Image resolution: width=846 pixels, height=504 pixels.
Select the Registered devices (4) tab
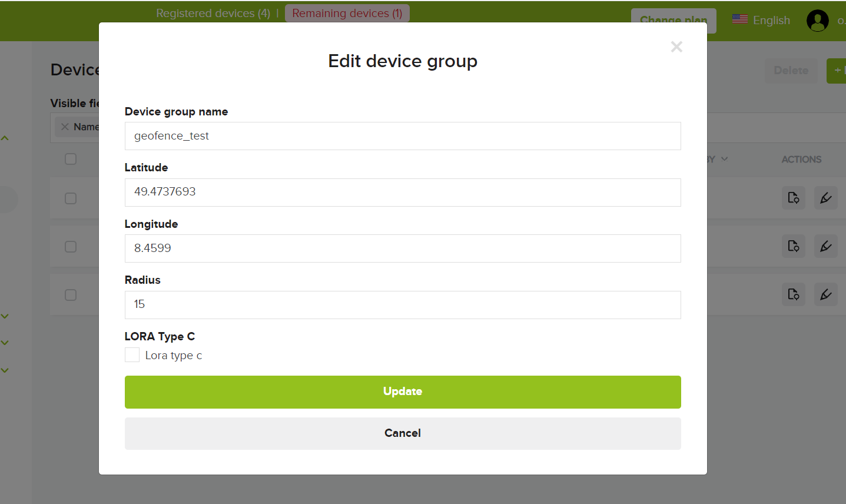[213, 13]
